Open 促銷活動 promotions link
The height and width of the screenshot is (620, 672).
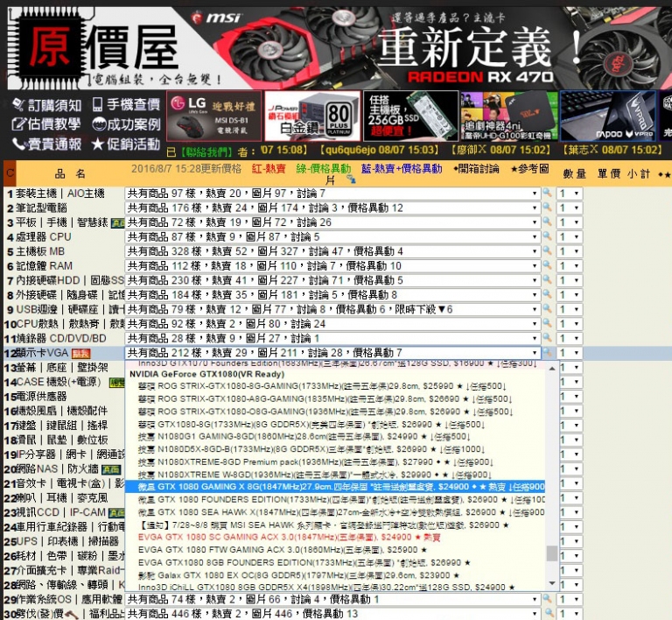(x=126, y=144)
